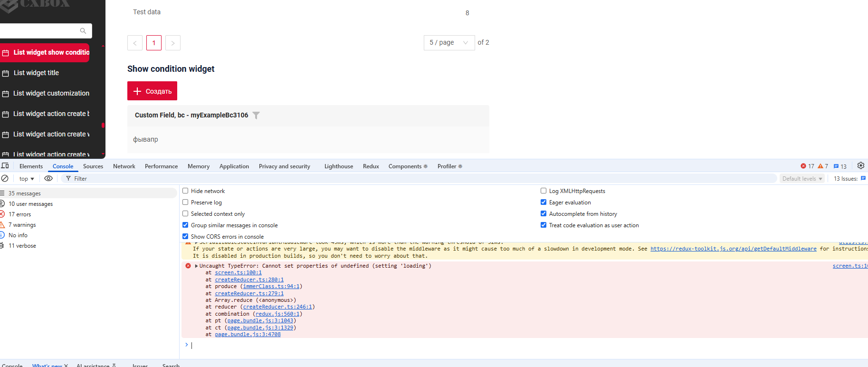Open DevTools settings gear
This screenshot has height=367, width=868.
pos(860,166)
